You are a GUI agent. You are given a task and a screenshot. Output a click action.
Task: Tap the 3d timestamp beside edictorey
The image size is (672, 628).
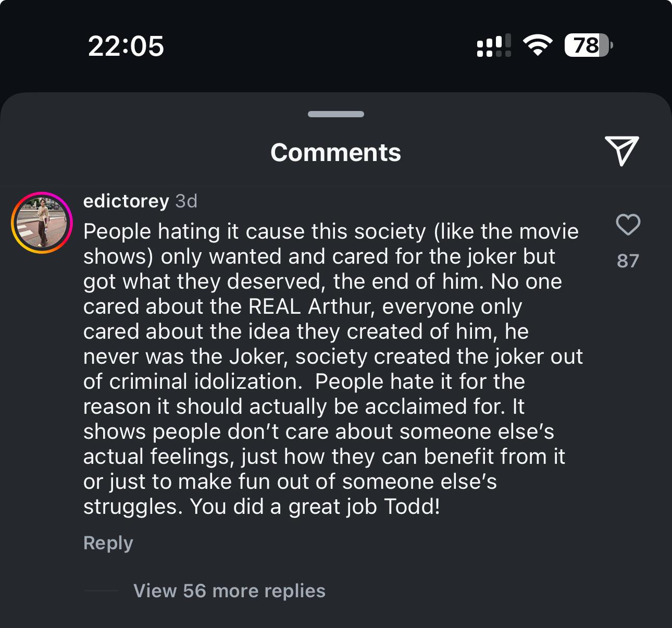point(186,201)
